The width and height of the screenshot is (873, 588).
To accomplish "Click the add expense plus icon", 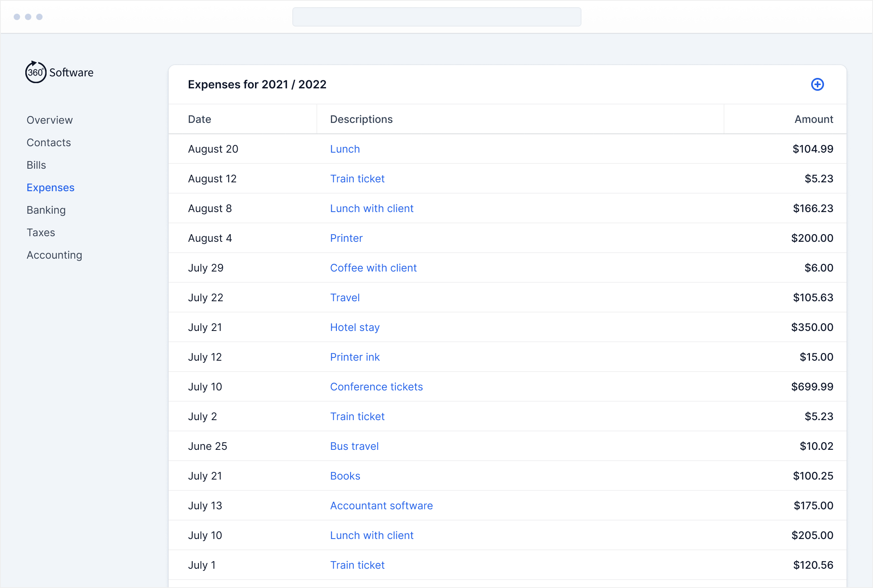I will tap(817, 84).
